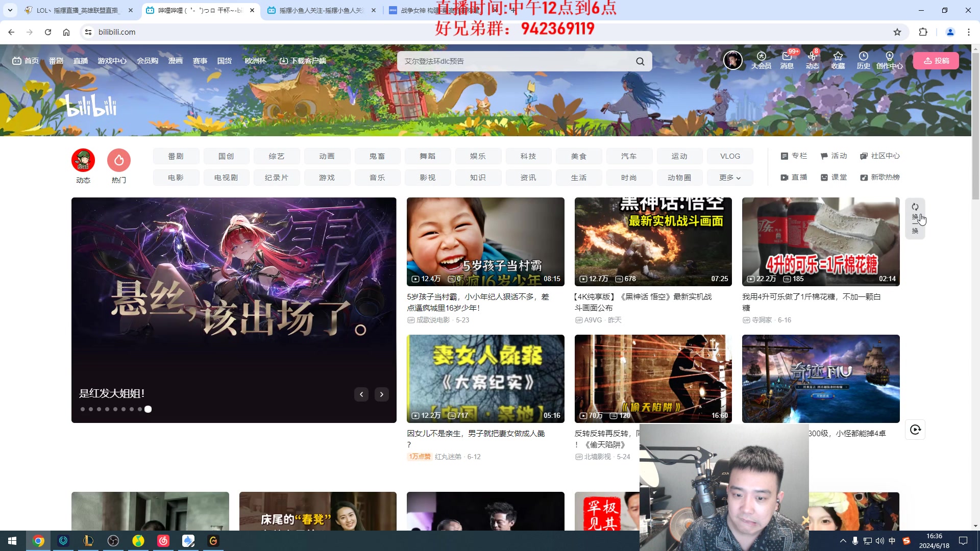
Task: Click the 换一换 refresh feed button
Action: point(915,218)
